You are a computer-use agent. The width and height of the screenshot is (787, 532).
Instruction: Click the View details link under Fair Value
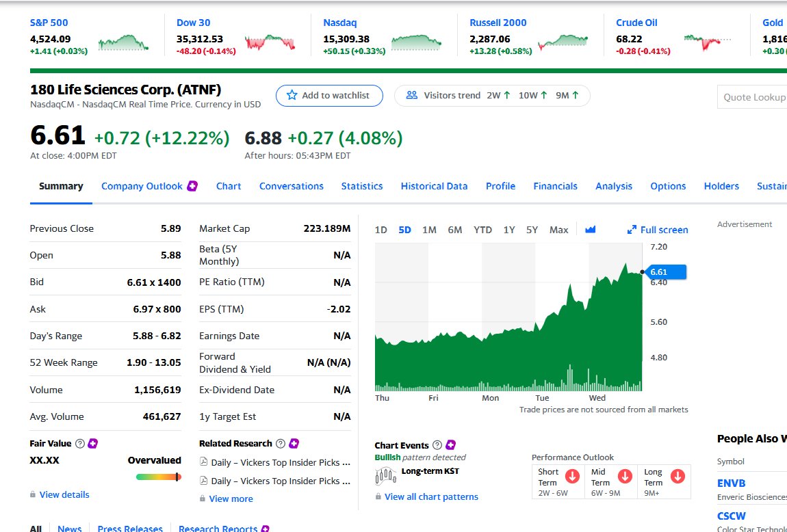click(64, 494)
